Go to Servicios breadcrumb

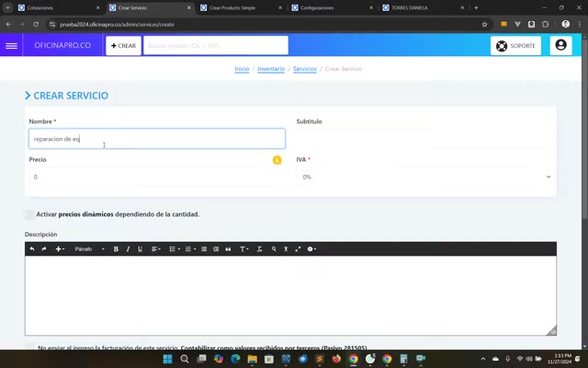coord(305,69)
